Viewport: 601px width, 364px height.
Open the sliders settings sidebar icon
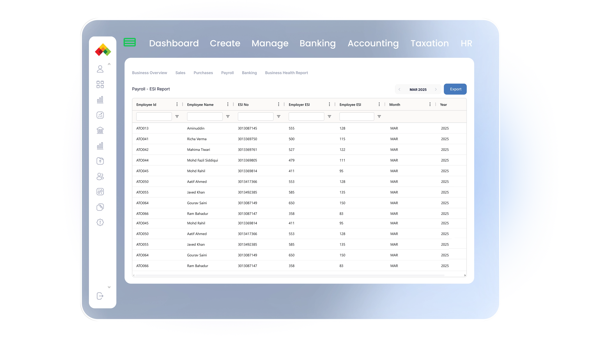tap(100, 192)
